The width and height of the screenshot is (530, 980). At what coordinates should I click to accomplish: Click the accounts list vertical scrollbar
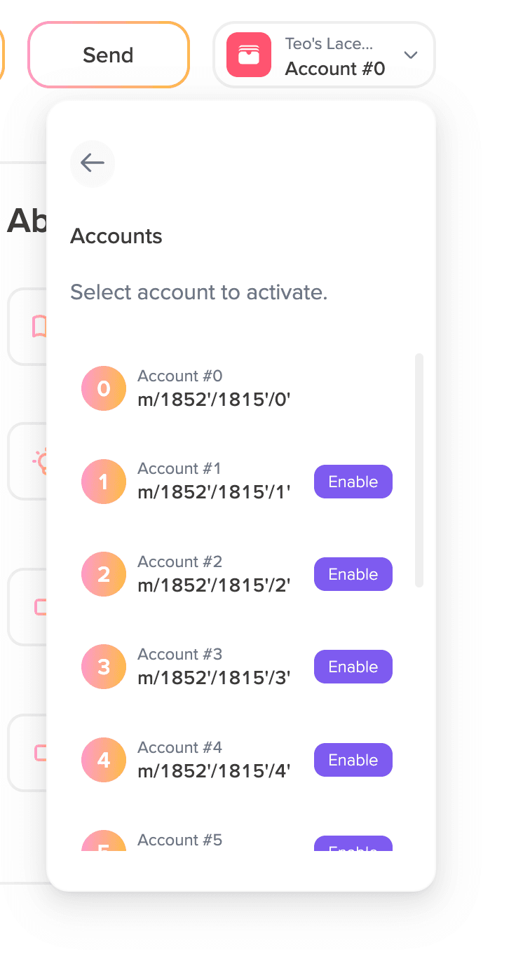(x=419, y=470)
